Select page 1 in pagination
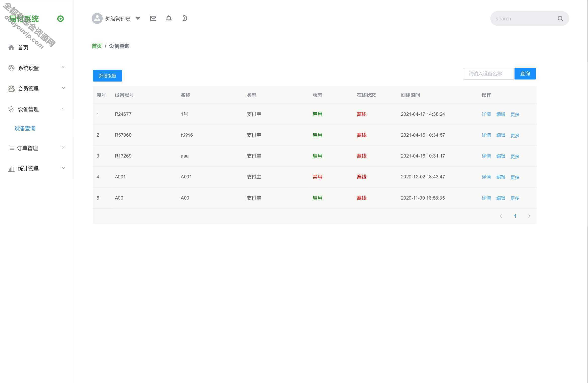 [x=515, y=216]
